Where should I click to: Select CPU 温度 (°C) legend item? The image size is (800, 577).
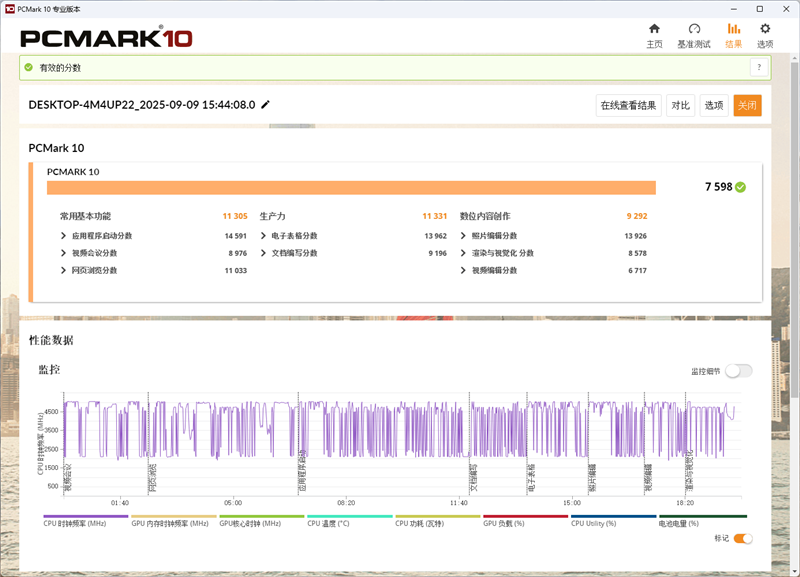tap(350, 520)
